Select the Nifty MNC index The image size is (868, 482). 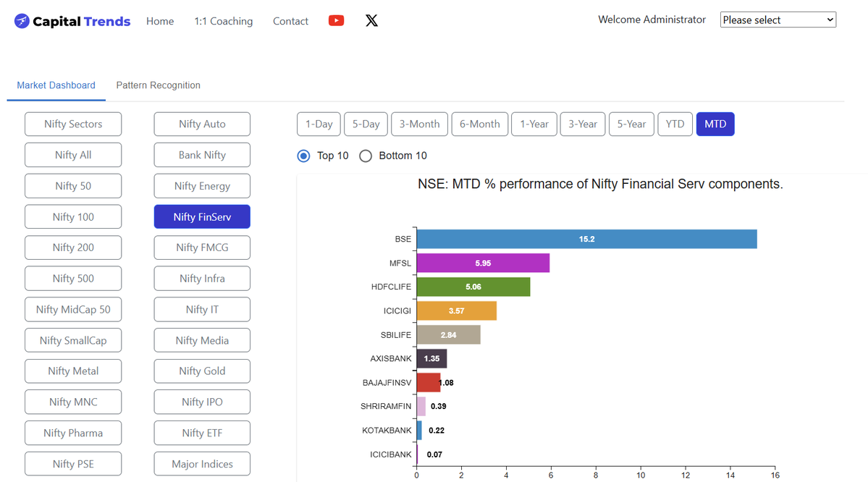point(73,402)
